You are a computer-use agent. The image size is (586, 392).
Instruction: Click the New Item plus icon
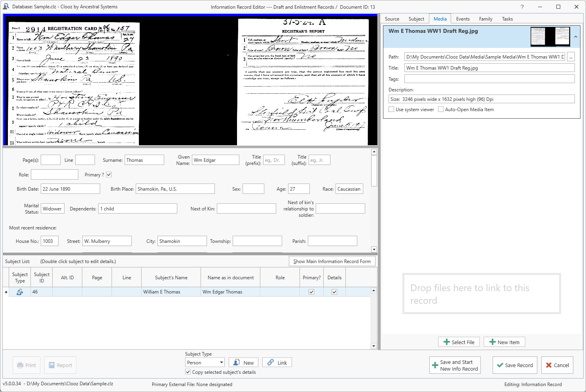[493, 342]
